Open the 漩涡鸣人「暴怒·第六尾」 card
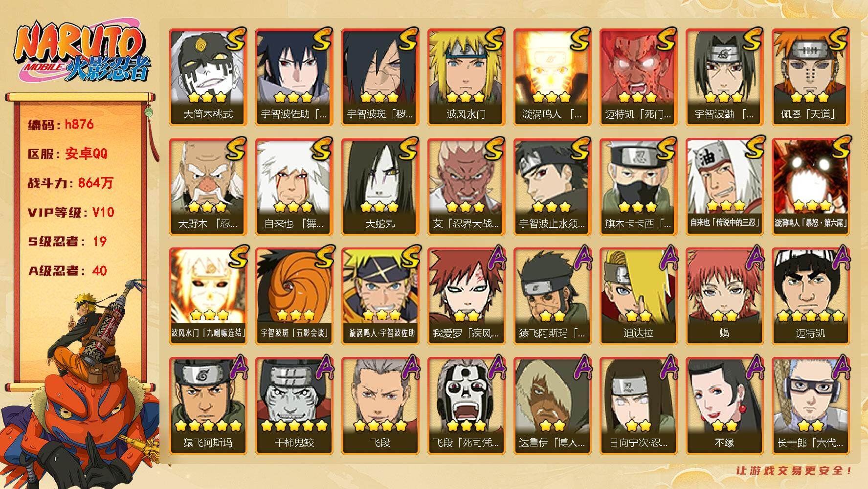Viewport: 868px width, 489px height. pos(810,186)
